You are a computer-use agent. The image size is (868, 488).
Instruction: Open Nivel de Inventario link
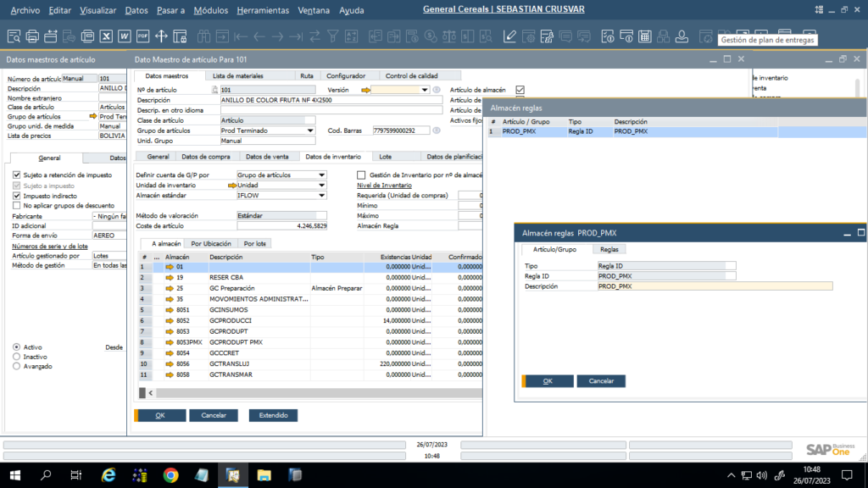(x=384, y=186)
